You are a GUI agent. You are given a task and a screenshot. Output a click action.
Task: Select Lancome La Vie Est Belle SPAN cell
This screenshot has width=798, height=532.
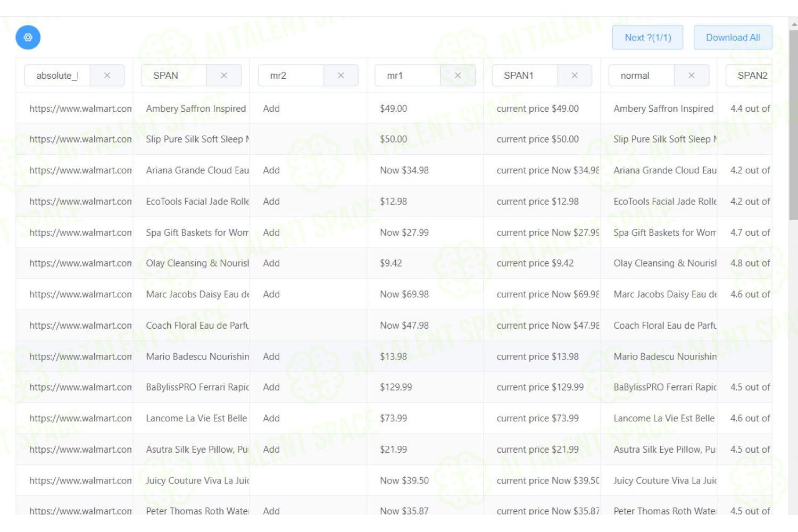(192, 419)
